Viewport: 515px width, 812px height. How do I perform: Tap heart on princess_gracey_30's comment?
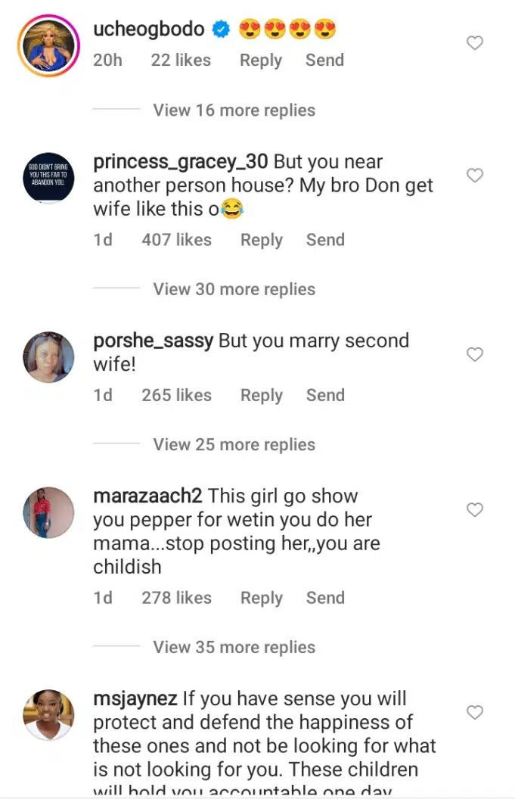click(474, 176)
